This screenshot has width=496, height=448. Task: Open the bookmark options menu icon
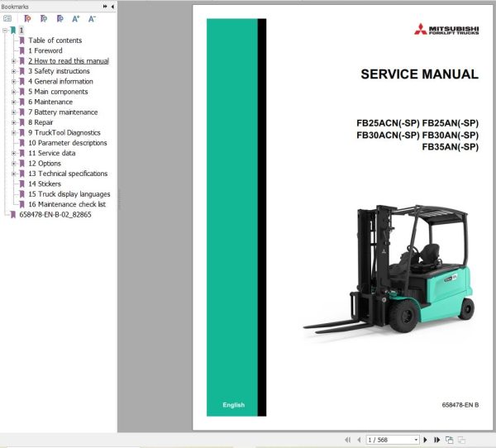[x=7, y=19]
